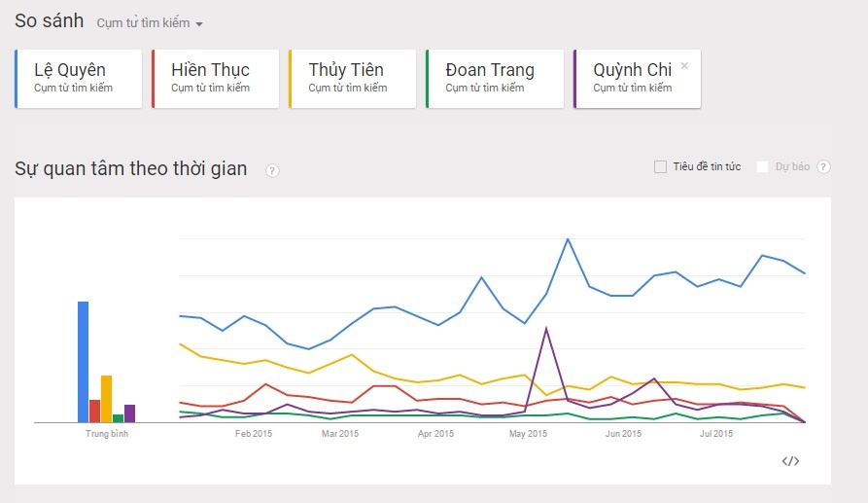
Task: Click the yellow Thủy Tiên average bar
Action: click(107, 399)
